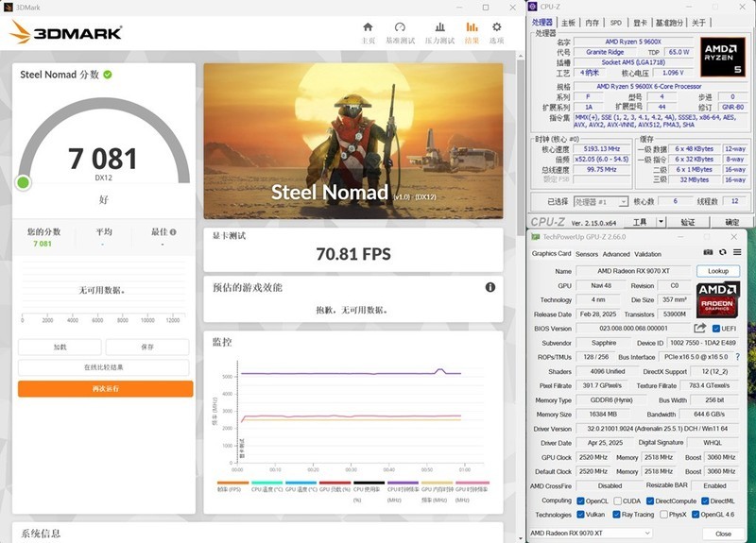Switch to CPU-Z about (关于) tab

(x=698, y=23)
